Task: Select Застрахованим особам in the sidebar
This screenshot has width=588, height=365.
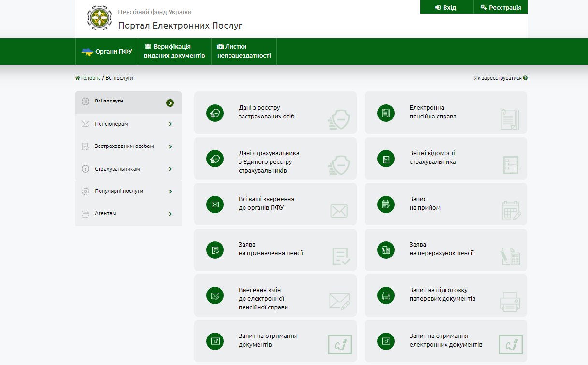Action: click(x=129, y=146)
